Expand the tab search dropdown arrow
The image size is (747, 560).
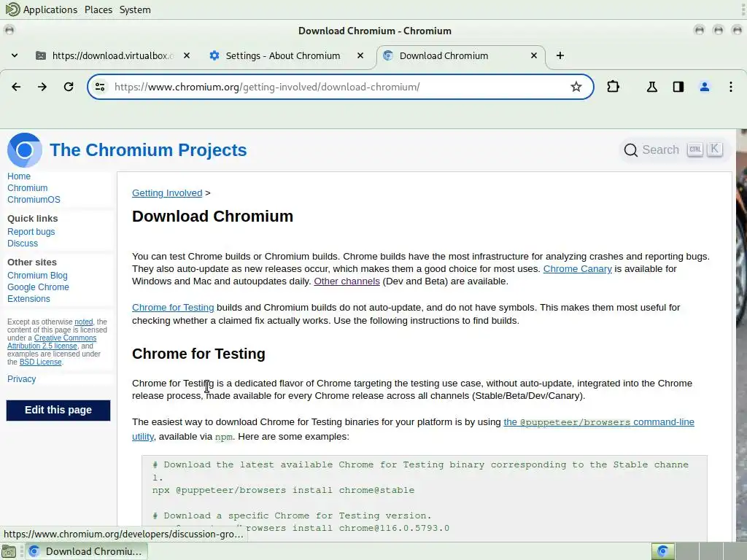pyautogui.click(x=15, y=55)
